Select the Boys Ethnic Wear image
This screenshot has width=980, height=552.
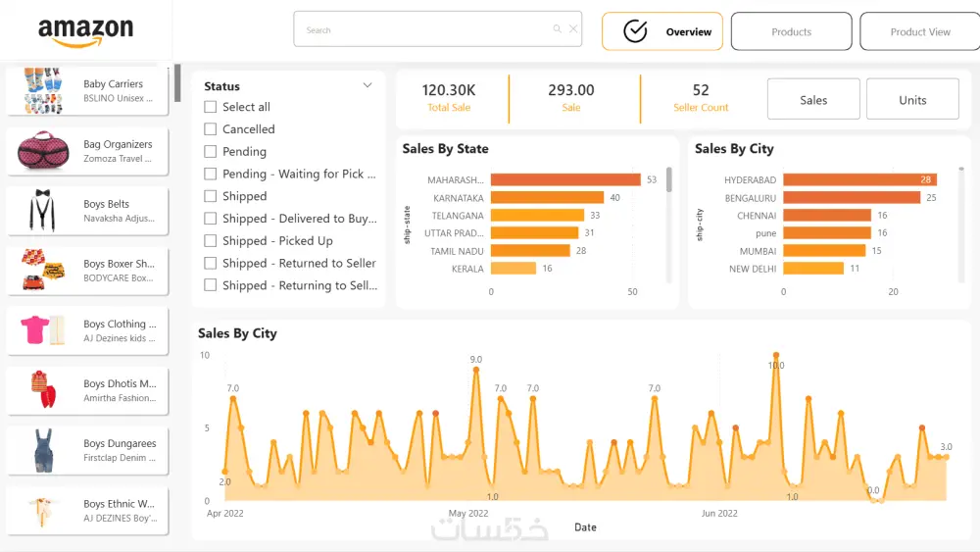pos(42,511)
